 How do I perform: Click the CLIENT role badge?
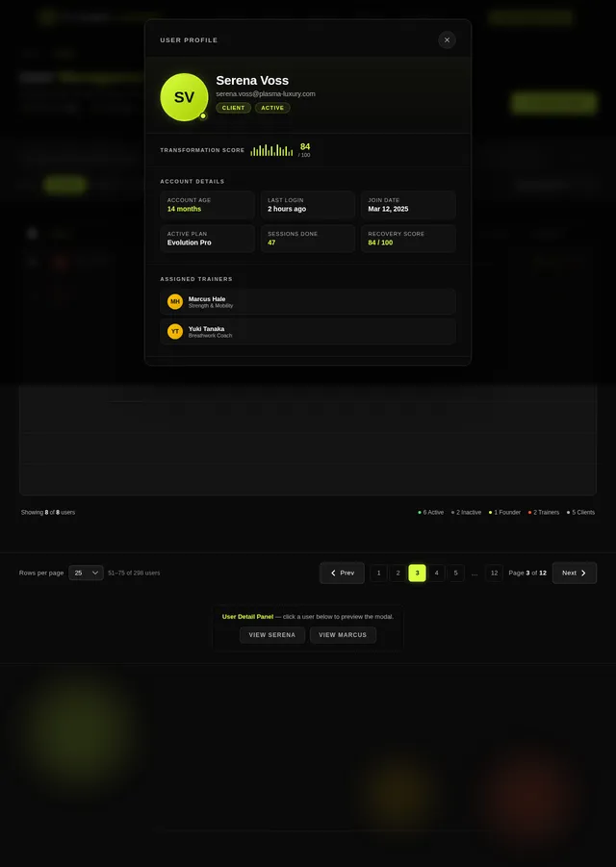coord(233,108)
